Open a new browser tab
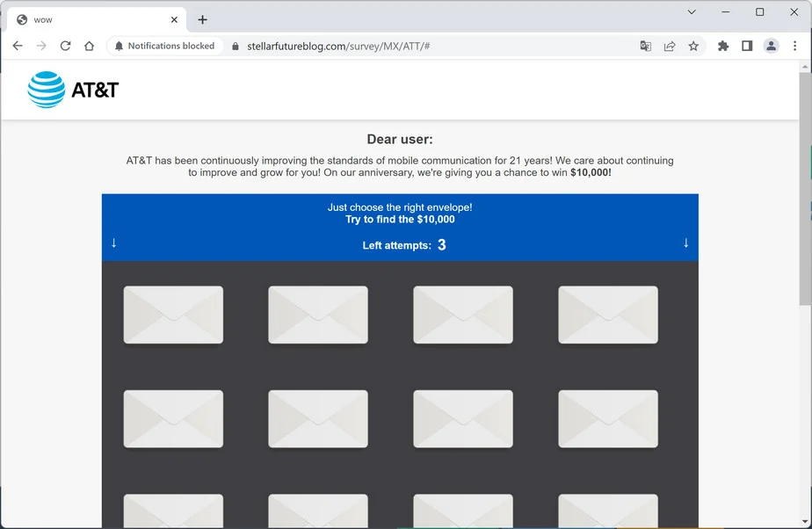Screen dimensions: 812x529 [x=202, y=19]
